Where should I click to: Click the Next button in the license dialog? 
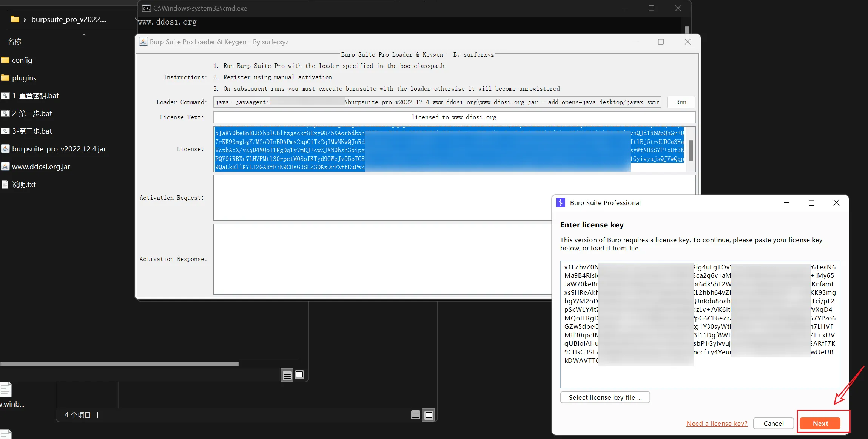[820, 424]
